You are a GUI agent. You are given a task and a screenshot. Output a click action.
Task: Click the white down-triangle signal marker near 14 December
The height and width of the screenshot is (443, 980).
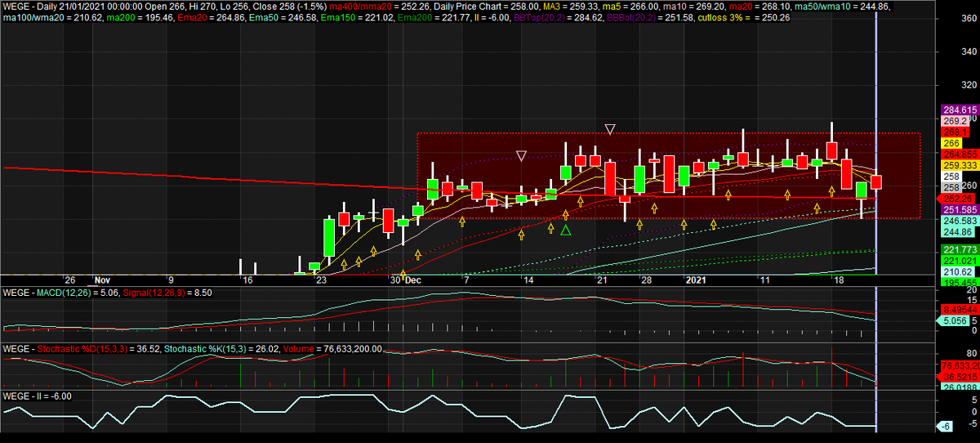pos(522,155)
